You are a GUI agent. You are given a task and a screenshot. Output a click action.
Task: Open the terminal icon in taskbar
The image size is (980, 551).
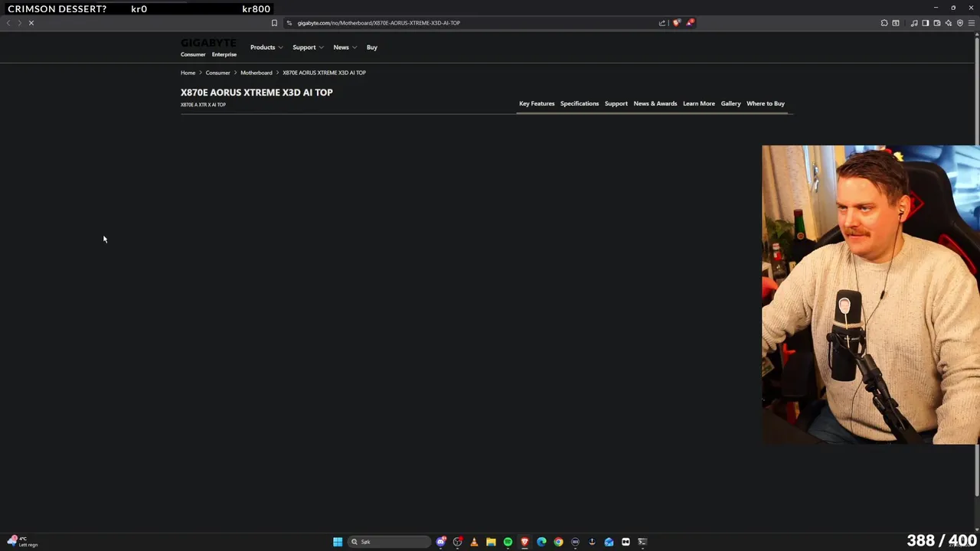coord(642,542)
